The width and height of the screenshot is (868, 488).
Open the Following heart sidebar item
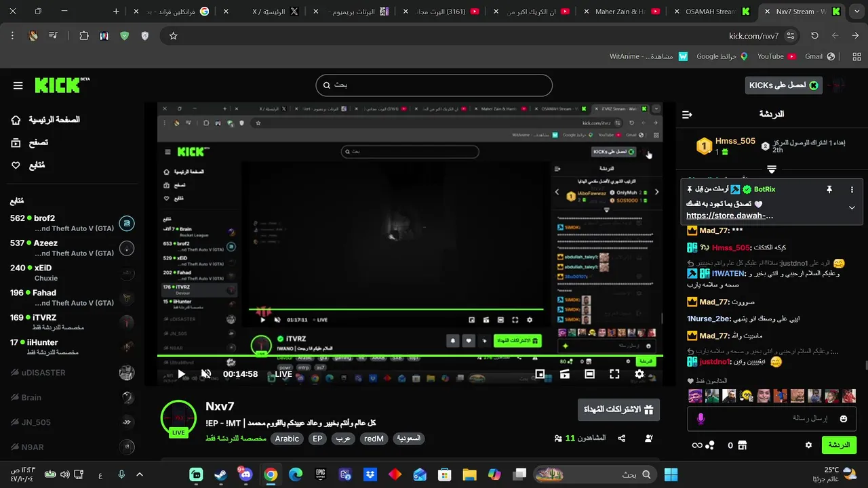(x=28, y=165)
